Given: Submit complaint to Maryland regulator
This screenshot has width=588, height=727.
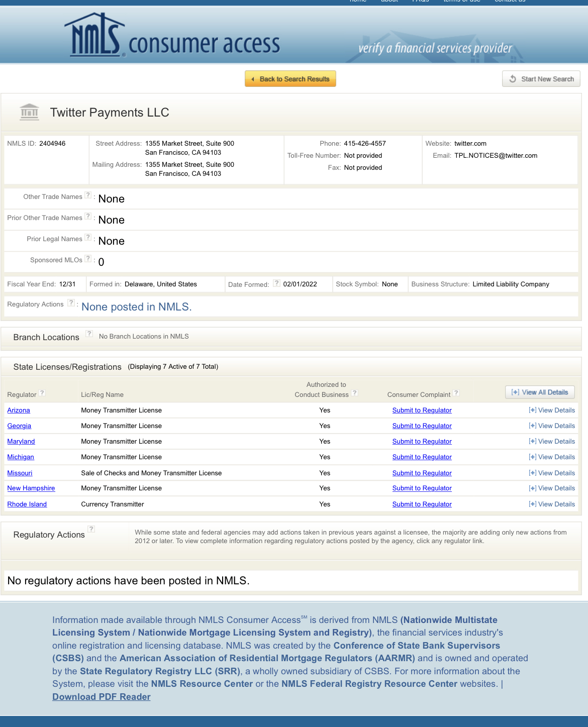Looking at the screenshot, I should click(x=422, y=442).
